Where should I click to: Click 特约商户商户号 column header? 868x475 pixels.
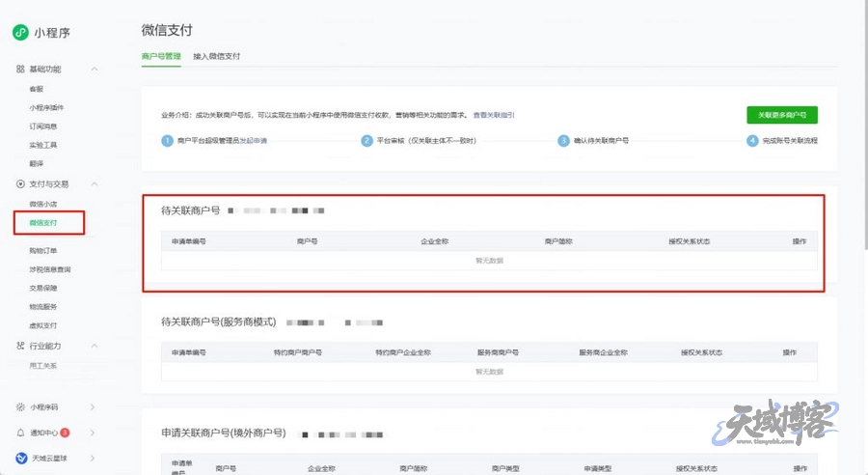pyautogui.click(x=298, y=352)
